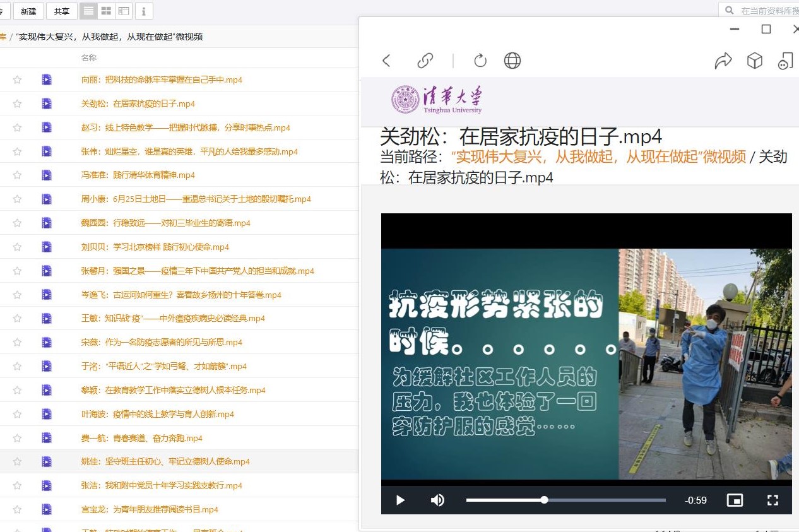Copy link using the chain icon
This screenshot has height=532, width=799.
tap(425, 61)
